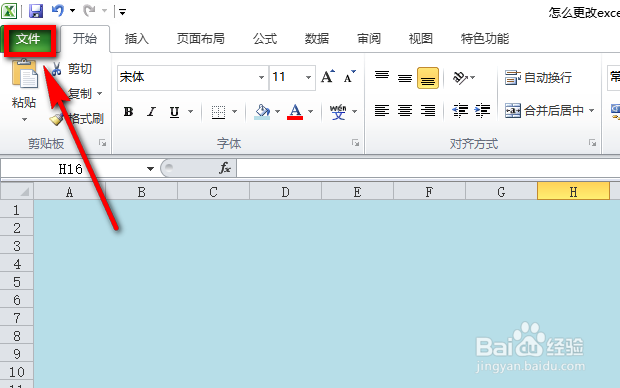Click the select-all corner of the grid
Screen dimensions: 620x388
(x=17, y=192)
